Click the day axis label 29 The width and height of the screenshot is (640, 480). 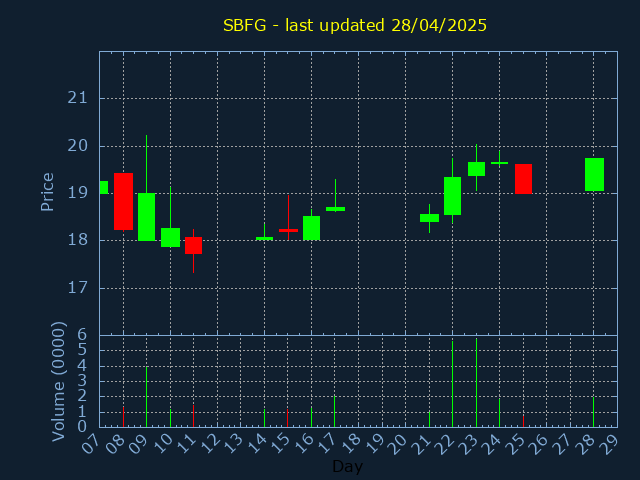609,444
